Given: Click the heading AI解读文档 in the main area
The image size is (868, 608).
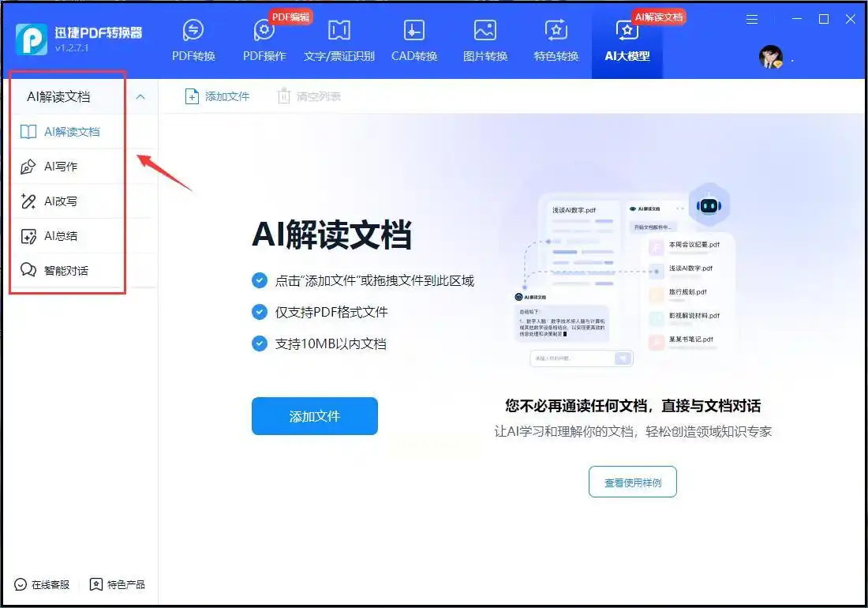Looking at the screenshot, I should (x=331, y=235).
